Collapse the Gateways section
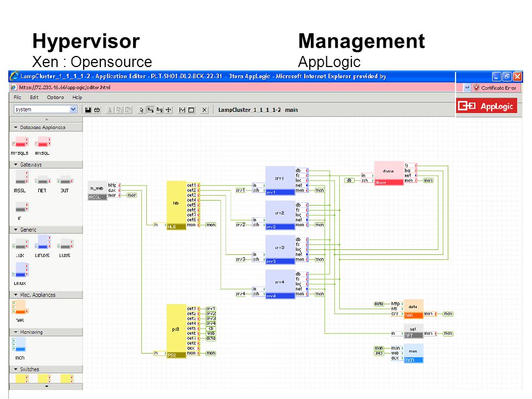The image size is (532, 399). tap(16, 165)
